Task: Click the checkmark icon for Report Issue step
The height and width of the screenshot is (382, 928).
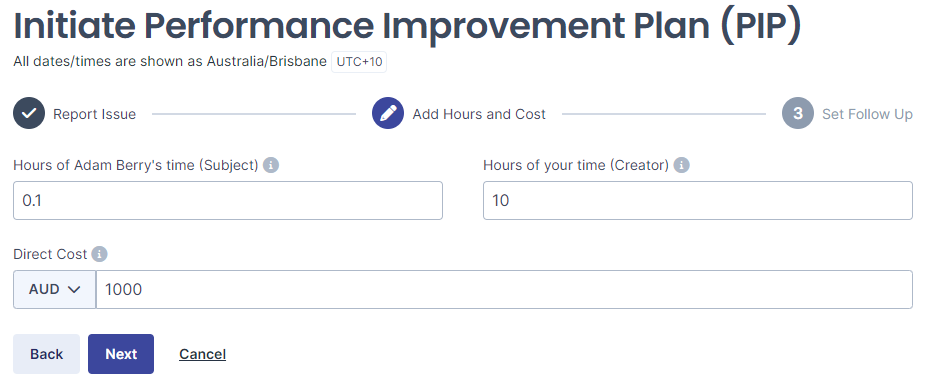Action: [29, 113]
